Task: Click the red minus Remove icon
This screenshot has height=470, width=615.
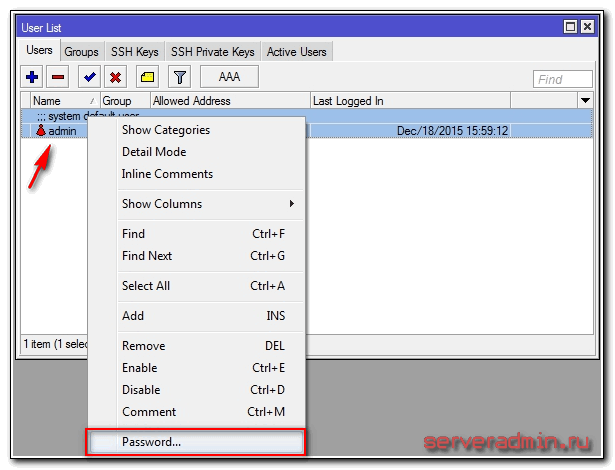Action: (59, 77)
